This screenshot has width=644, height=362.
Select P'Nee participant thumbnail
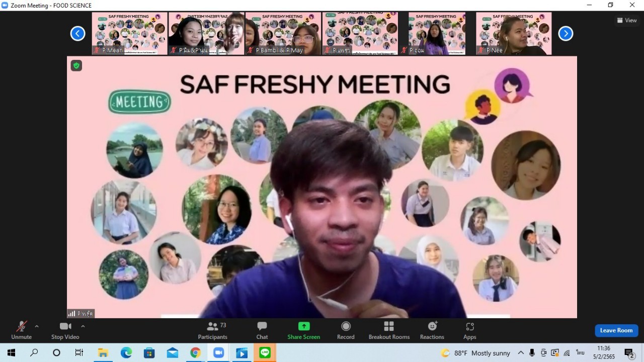pos(514,33)
